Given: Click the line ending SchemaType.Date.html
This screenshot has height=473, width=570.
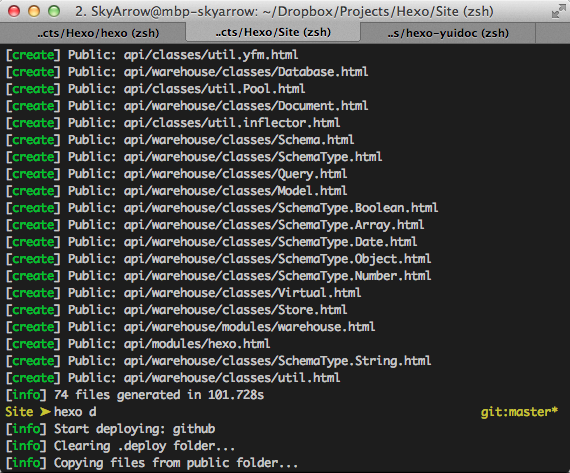Looking at the screenshot, I should coord(211,242).
